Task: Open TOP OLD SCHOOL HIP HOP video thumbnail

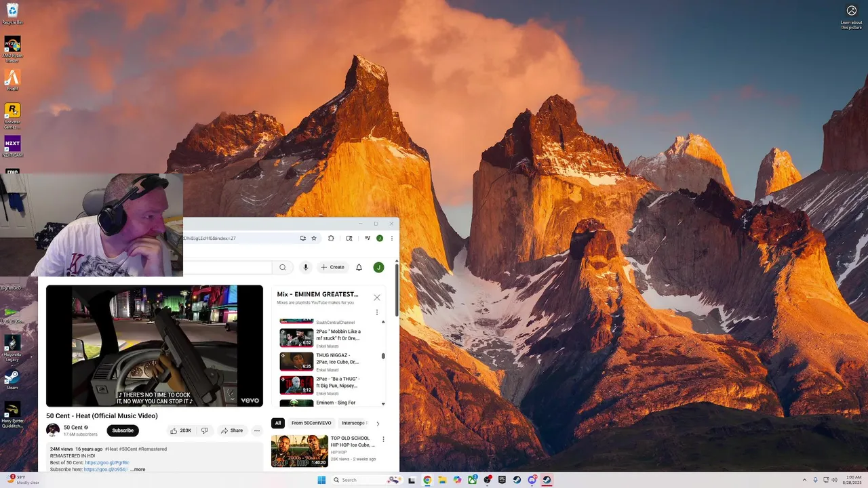Action: pyautogui.click(x=300, y=451)
